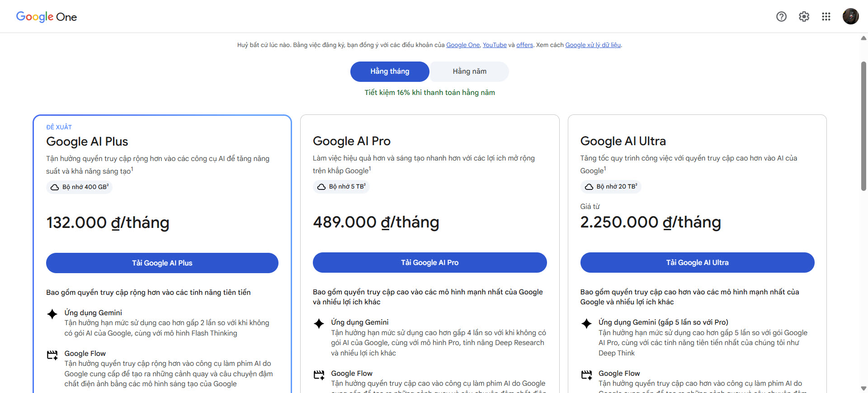This screenshot has height=393, width=868.
Task: Click Ứng dụng Gemini (gấp 5 lần so với Pro) title
Action: coord(663,322)
